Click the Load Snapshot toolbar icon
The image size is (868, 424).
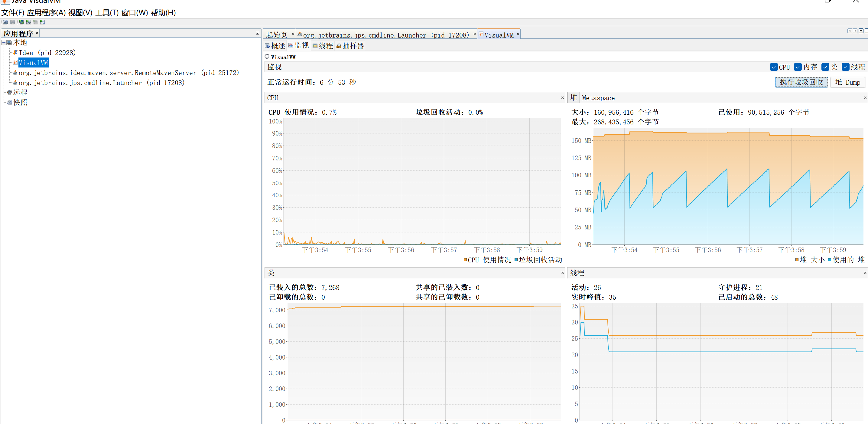[x=5, y=22]
